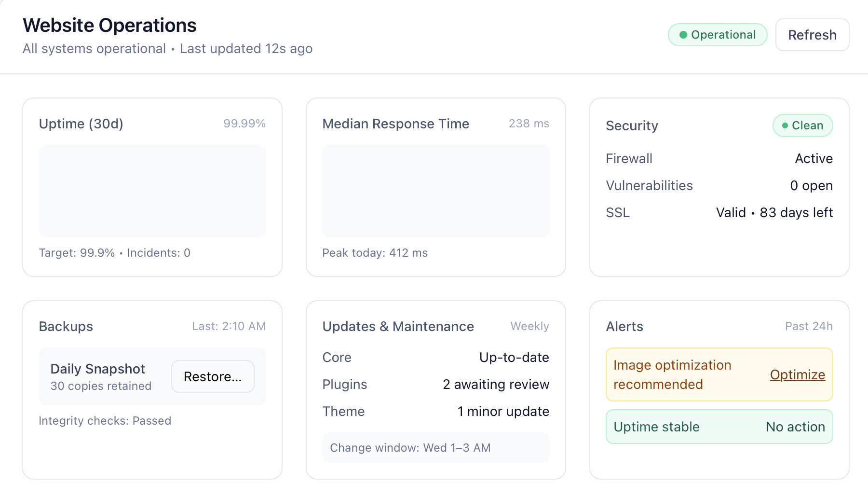868x498 pixels.
Task: Click the Clean security badge
Action: tap(802, 125)
